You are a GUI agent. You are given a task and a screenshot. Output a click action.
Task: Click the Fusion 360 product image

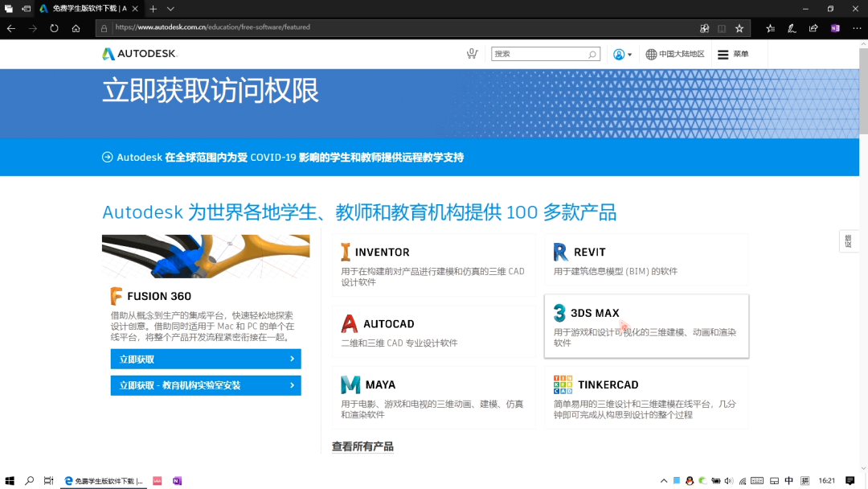coord(206,257)
